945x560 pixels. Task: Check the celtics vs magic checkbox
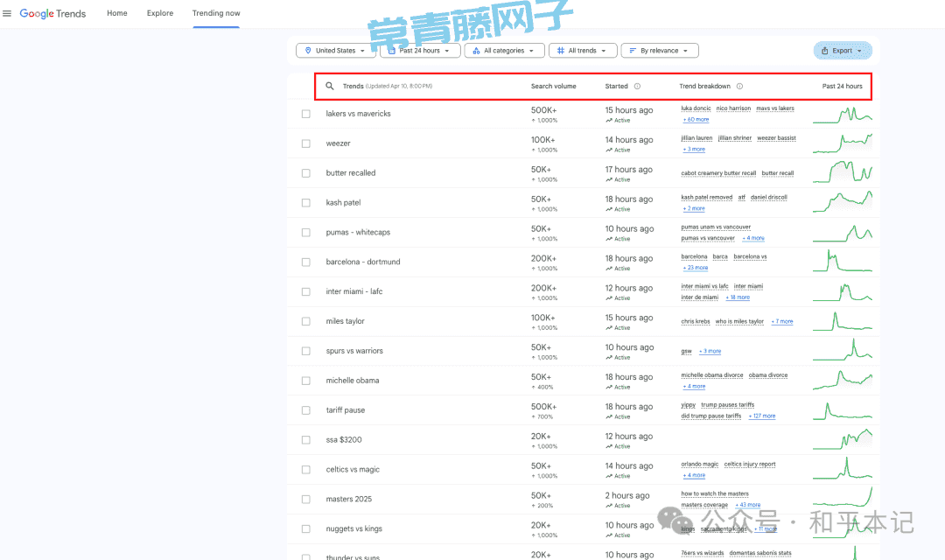click(306, 470)
